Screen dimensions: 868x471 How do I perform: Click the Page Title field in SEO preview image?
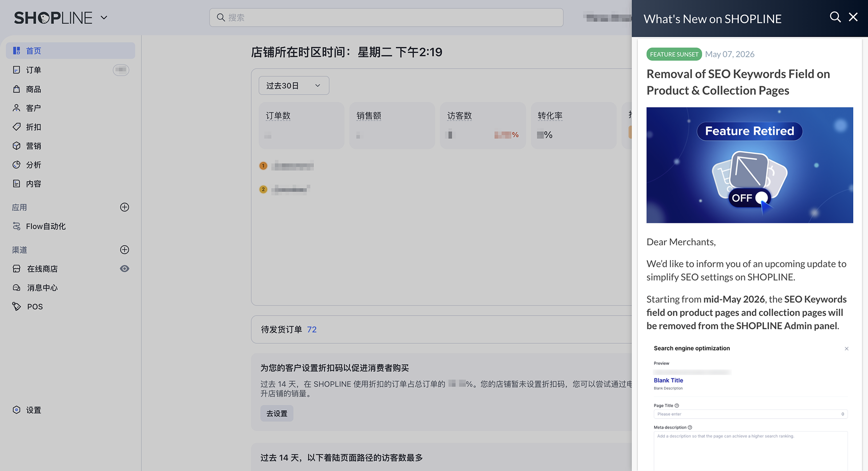751,414
